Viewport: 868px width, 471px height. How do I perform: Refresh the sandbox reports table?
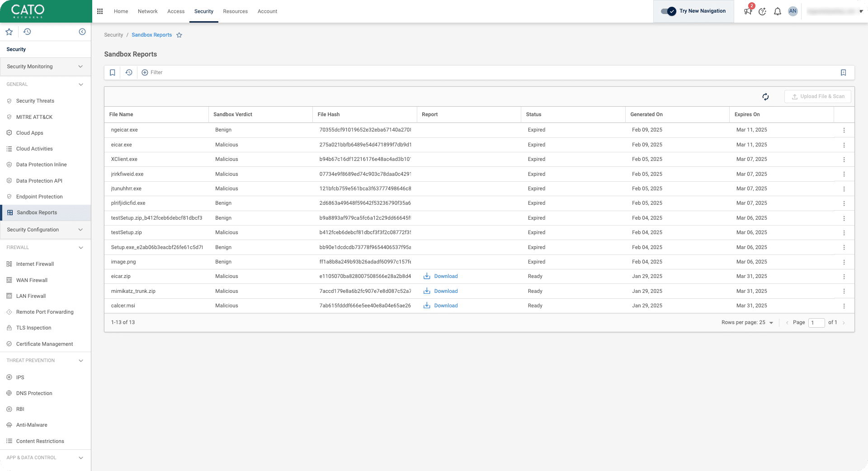point(765,97)
